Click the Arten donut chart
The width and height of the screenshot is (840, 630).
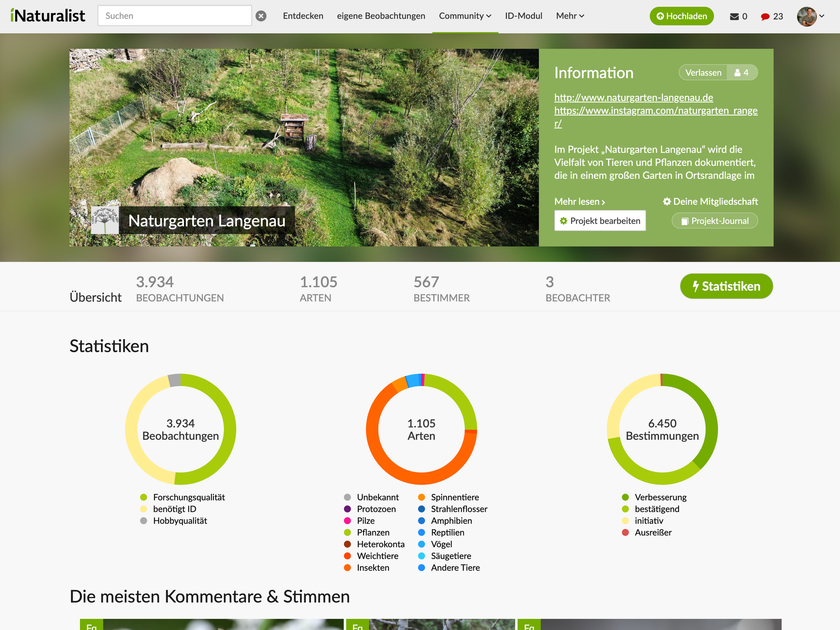pyautogui.click(x=421, y=429)
